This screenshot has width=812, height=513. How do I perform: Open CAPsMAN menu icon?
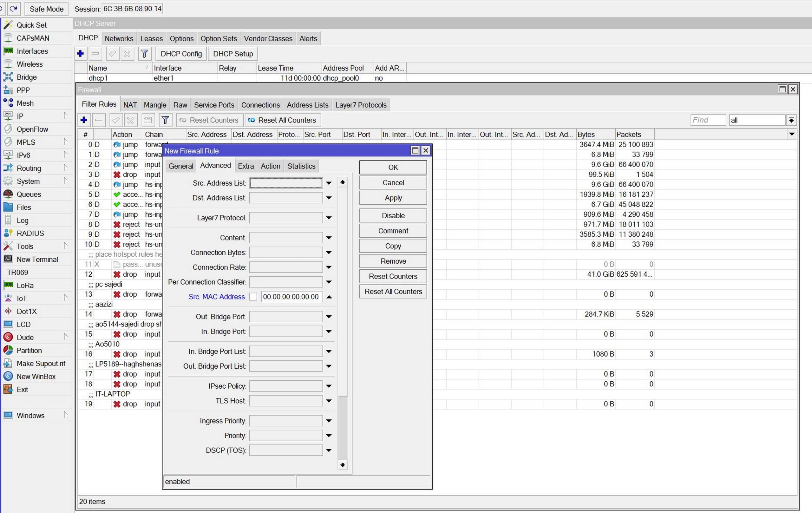(x=8, y=38)
